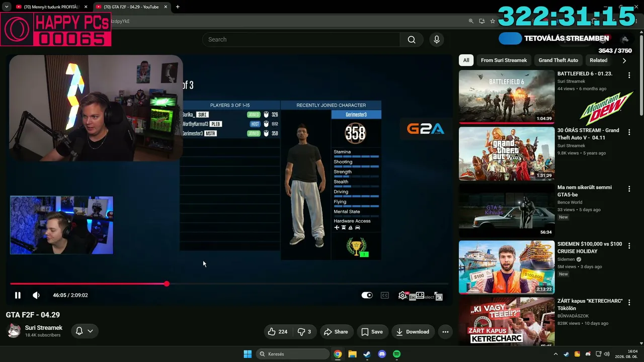The width and height of the screenshot is (644, 362).
Task: Open Ma nem sikerült semmi video title
Action: point(585,191)
